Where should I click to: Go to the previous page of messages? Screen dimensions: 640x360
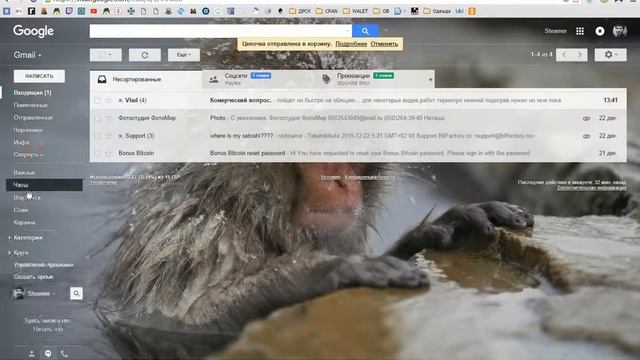(564, 55)
